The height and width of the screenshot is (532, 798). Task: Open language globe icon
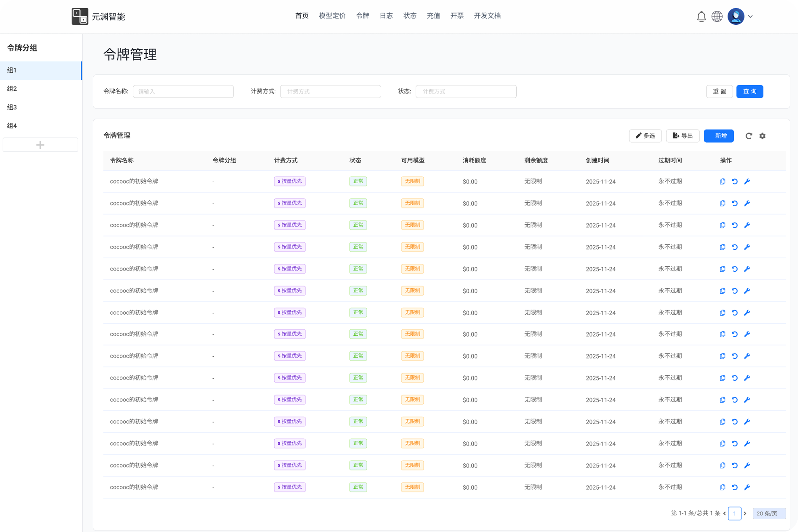coord(717,16)
